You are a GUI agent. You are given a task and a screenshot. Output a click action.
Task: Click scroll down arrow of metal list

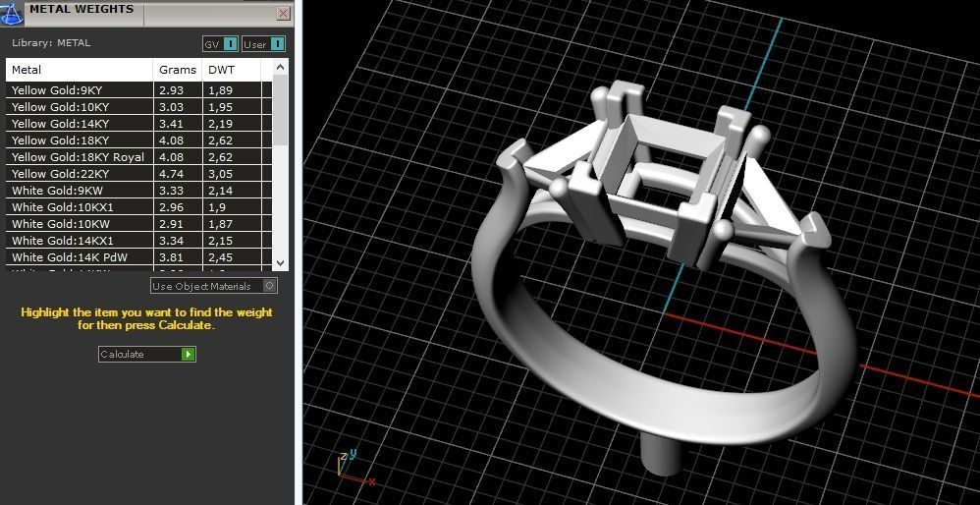[281, 263]
